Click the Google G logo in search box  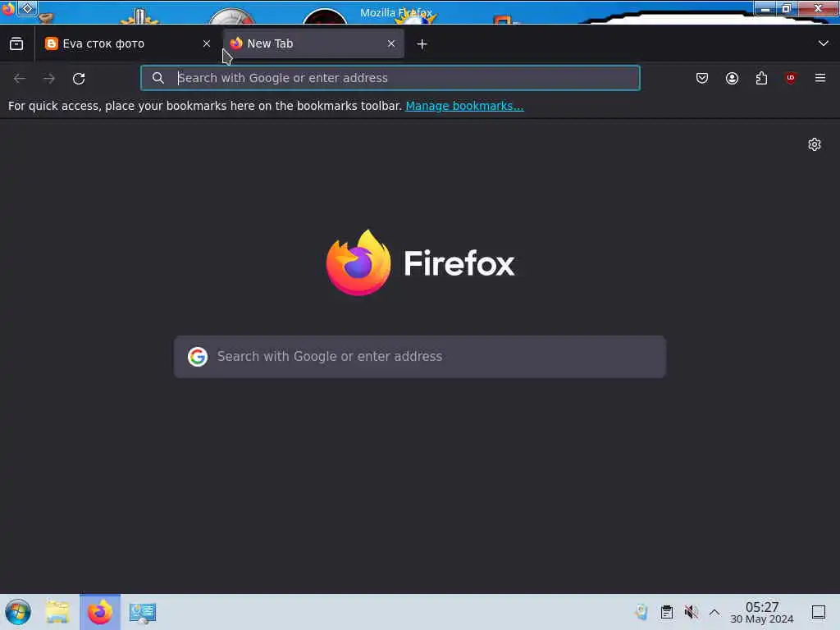pyautogui.click(x=198, y=357)
